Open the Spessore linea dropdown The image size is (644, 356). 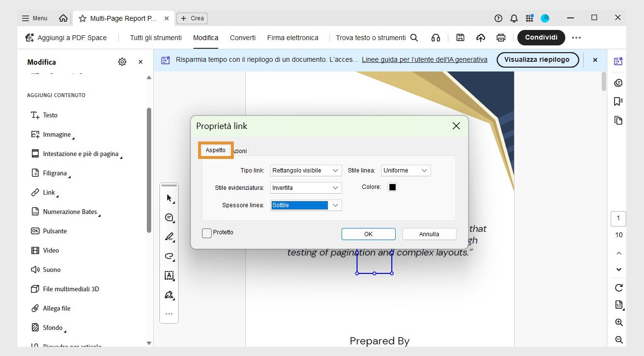[x=305, y=205]
